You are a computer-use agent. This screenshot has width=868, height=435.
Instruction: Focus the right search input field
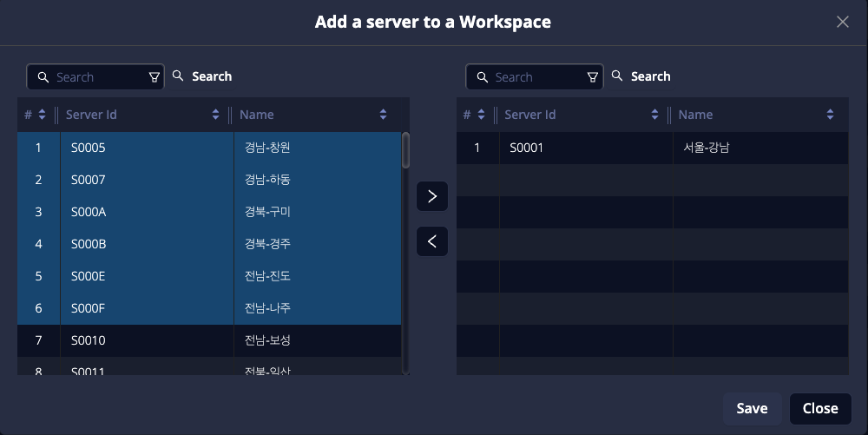[534, 77]
